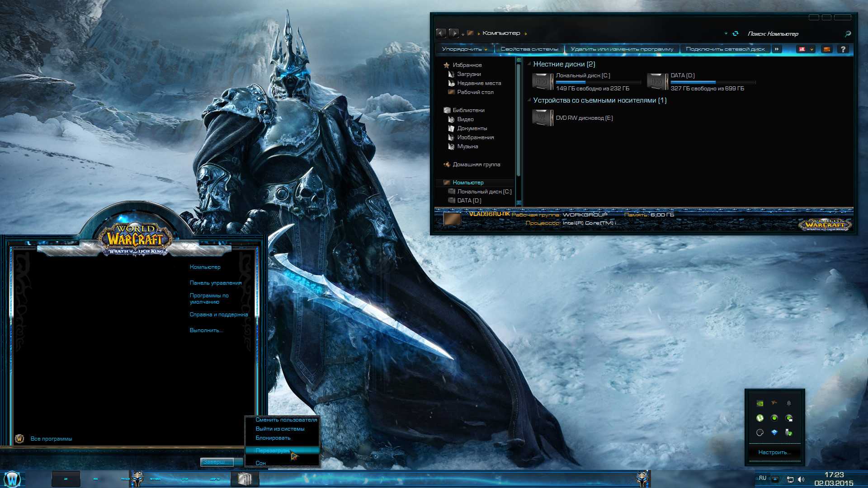
Task: Select Библиотеки in navigation pane
Action: click(x=464, y=110)
